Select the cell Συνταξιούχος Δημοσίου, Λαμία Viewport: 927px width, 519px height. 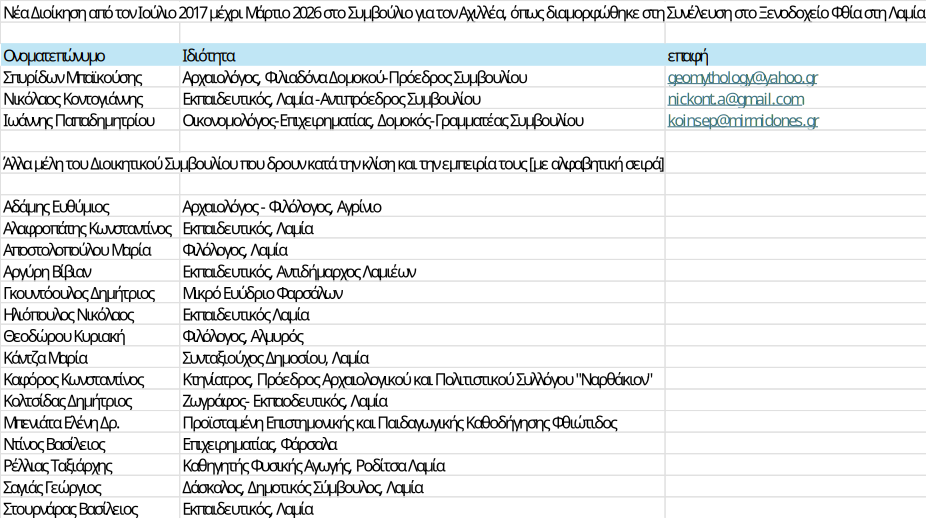point(423,358)
